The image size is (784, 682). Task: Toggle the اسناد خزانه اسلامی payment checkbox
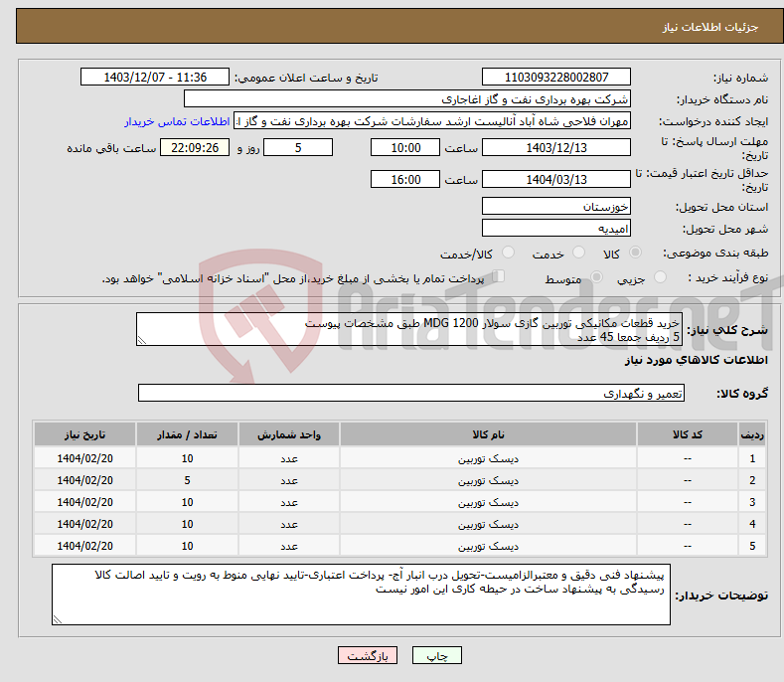click(x=498, y=275)
